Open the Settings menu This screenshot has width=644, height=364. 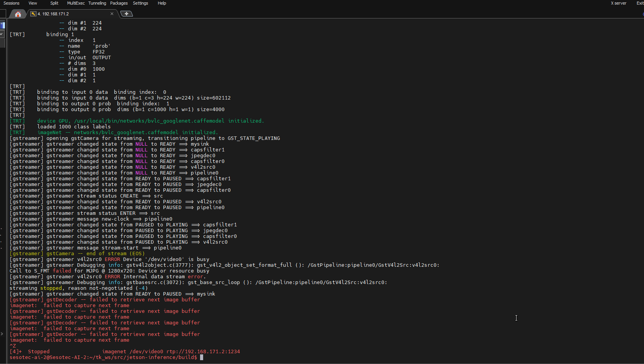(x=141, y=3)
